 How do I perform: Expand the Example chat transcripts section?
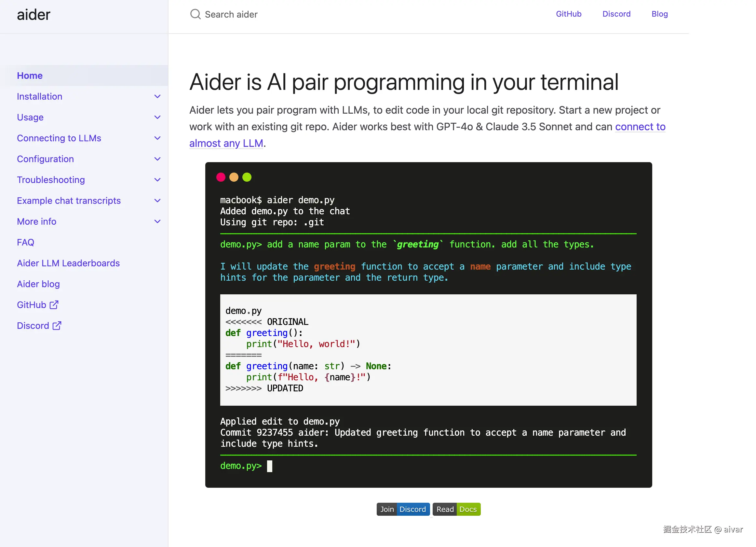pyautogui.click(x=157, y=201)
